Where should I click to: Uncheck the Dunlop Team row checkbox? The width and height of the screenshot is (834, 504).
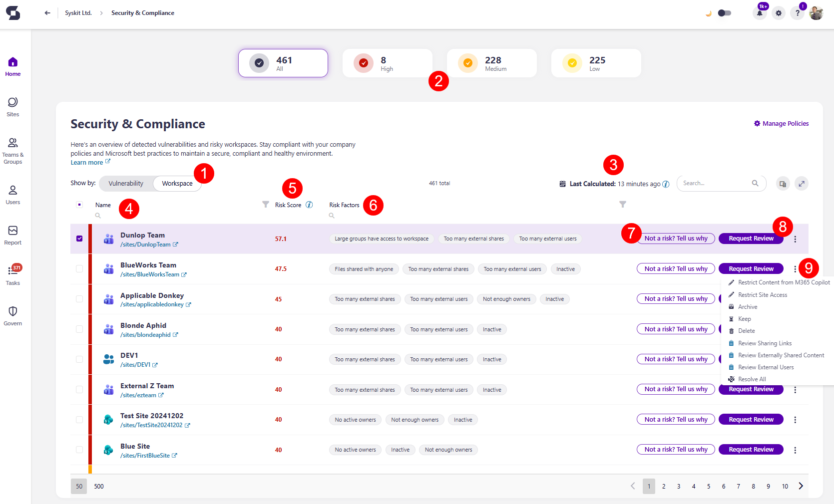tap(79, 239)
